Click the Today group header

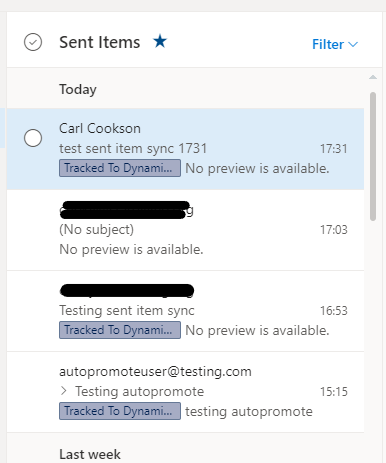pos(78,89)
